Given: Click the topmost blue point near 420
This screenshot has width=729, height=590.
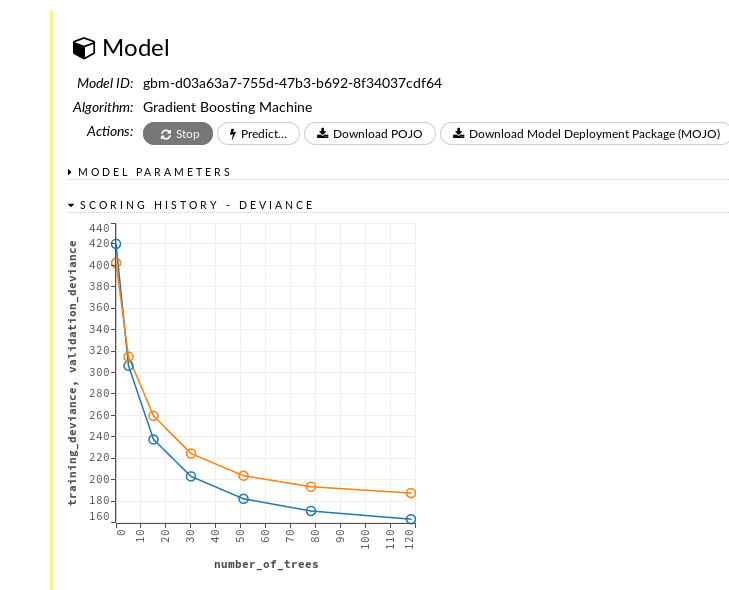Looking at the screenshot, I should click(x=116, y=244).
